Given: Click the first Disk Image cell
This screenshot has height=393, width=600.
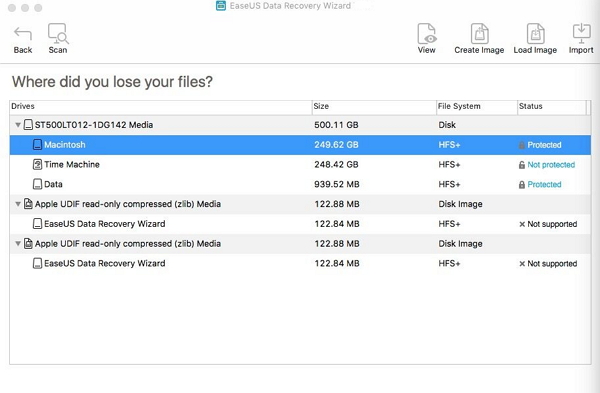Looking at the screenshot, I should (x=460, y=204).
